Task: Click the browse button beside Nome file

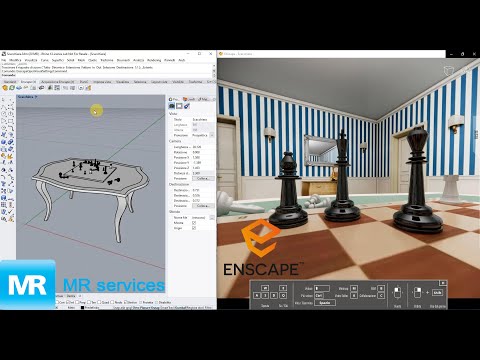Action: pyautogui.click(x=212, y=217)
